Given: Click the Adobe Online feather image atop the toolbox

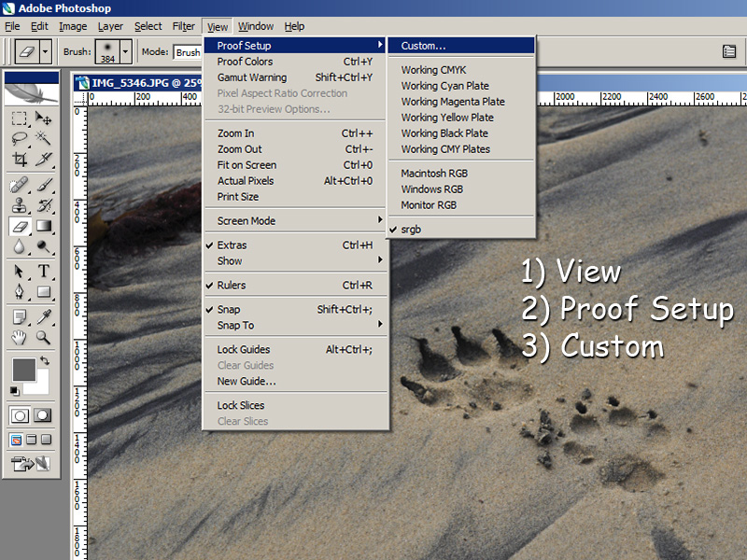Looking at the screenshot, I should (32, 94).
